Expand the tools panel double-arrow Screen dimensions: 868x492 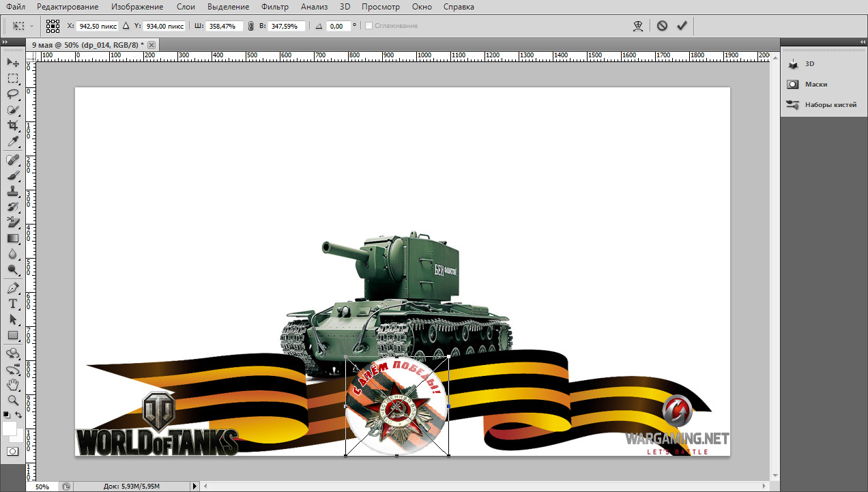[5, 42]
